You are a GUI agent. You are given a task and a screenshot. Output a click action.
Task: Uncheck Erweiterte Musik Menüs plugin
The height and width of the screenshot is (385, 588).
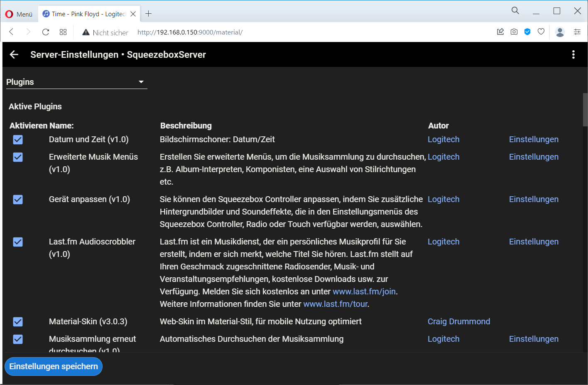[x=18, y=157]
